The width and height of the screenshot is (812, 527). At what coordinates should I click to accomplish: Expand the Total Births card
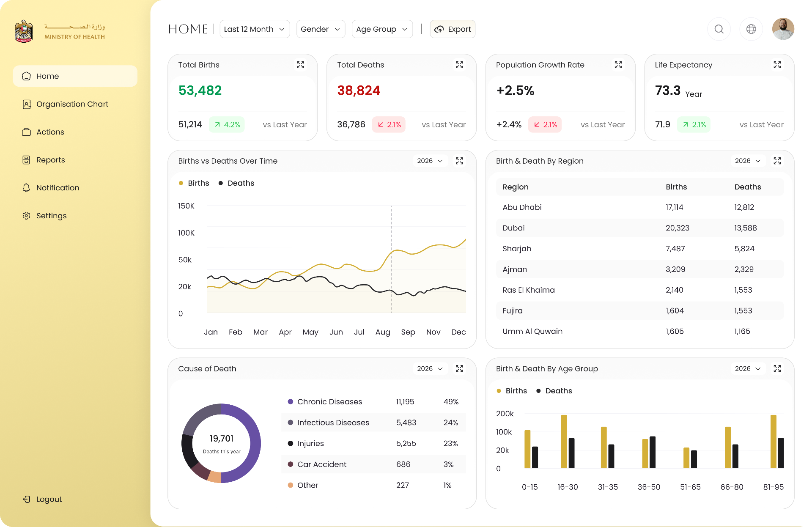[301, 65]
